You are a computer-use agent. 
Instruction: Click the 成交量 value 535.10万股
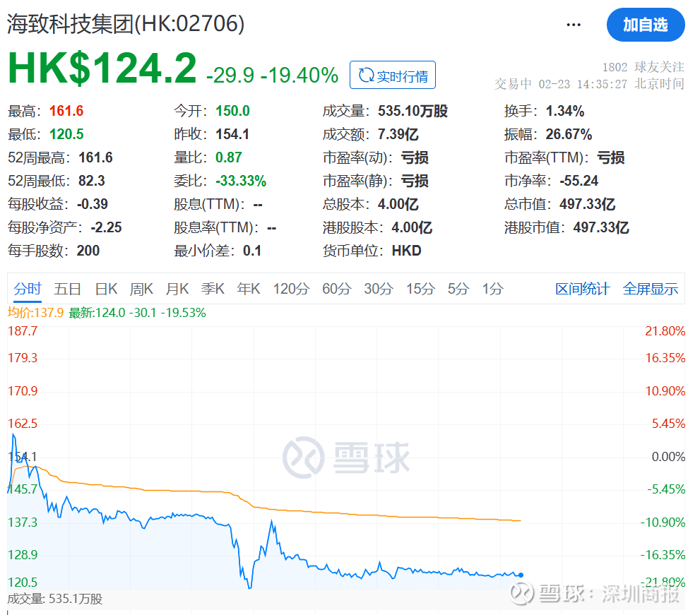tap(413, 111)
